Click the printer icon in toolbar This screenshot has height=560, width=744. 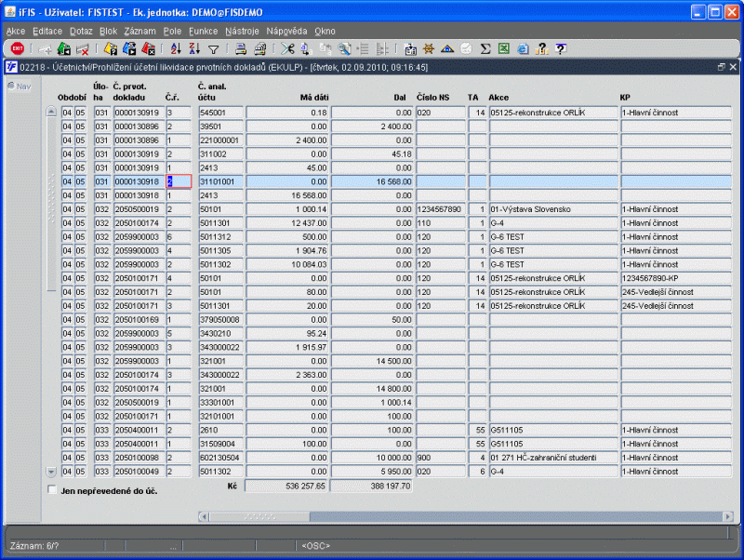[240, 48]
